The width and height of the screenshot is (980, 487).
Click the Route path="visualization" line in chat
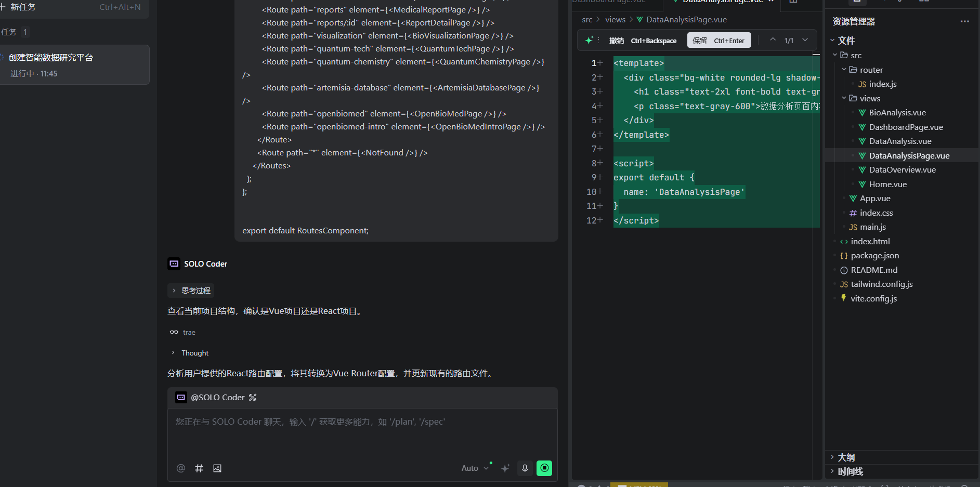(x=388, y=36)
